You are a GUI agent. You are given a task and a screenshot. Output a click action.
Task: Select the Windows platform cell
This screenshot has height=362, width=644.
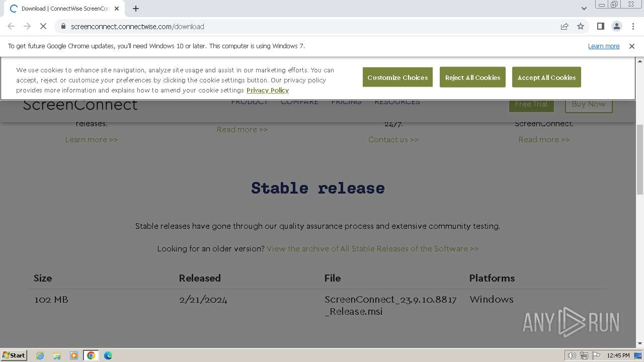[492, 300]
